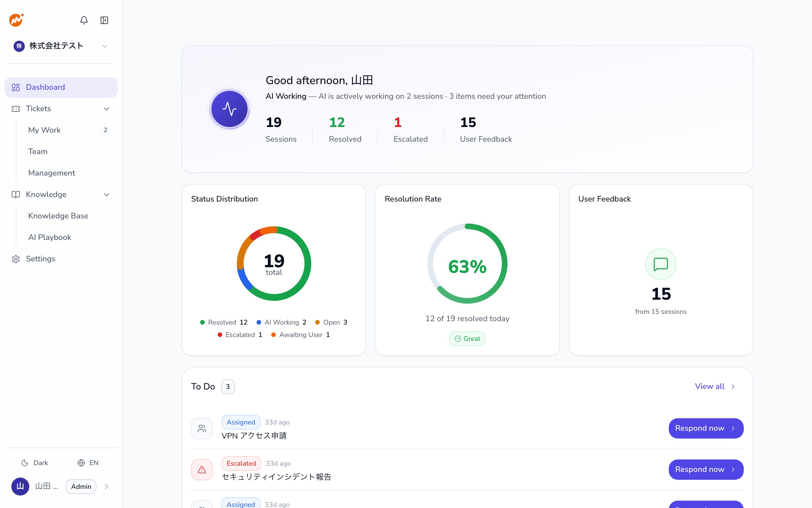The image size is (812, 508).
Task: Click the warning triangle icon beside セキュリティインシデント報告
Action: [x=202, y=469]
